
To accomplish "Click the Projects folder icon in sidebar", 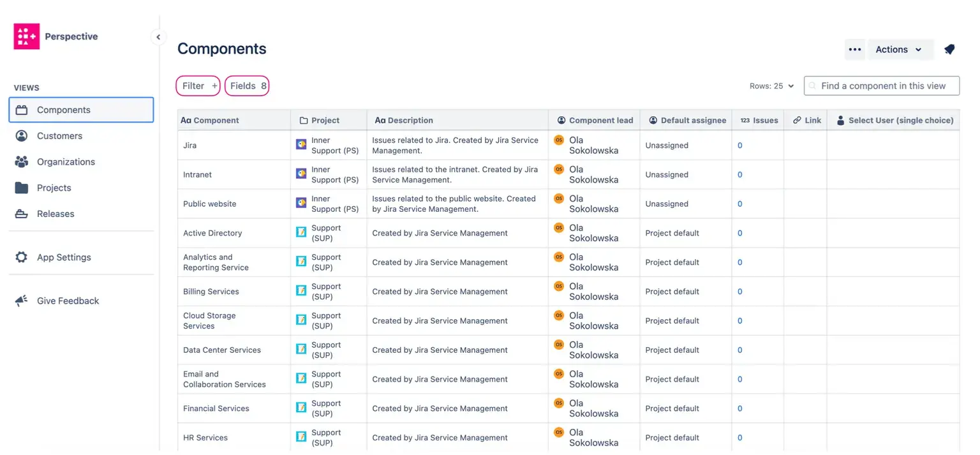I will click(x=22, y=188).
